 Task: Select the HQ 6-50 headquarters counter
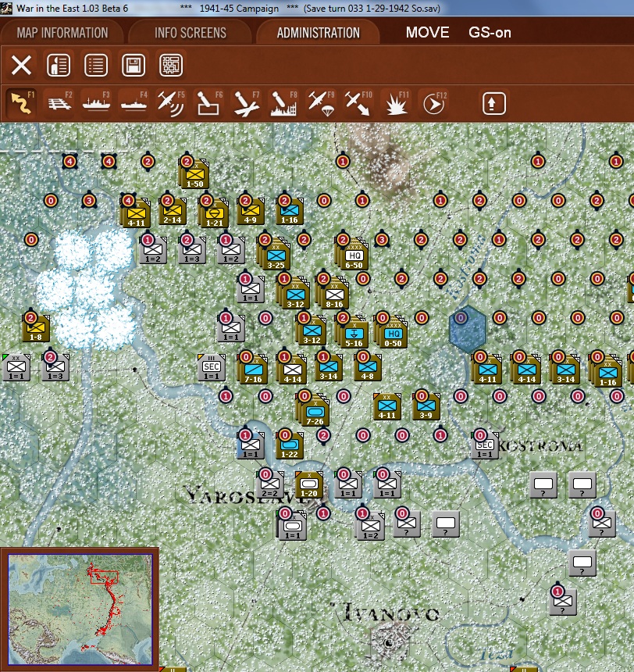pos(353,256)
